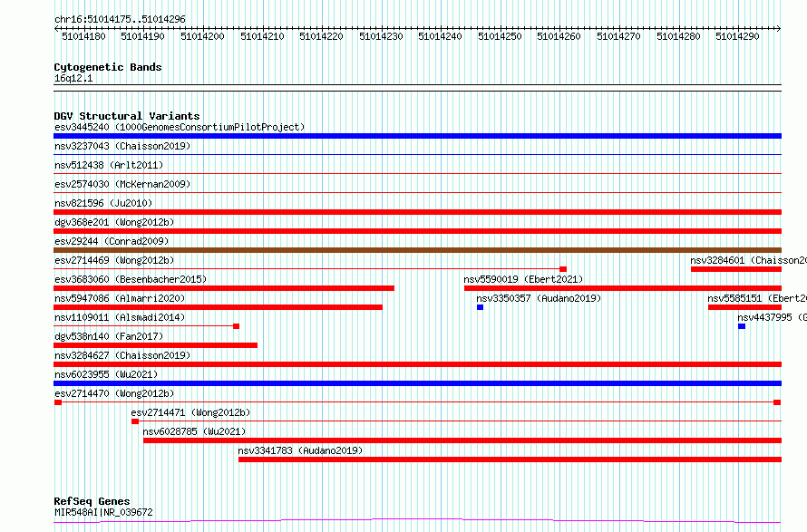Click the chr16:51014175..51014296 region label
This screenshot has height=532, width=807.
click(x=120, y=19)
